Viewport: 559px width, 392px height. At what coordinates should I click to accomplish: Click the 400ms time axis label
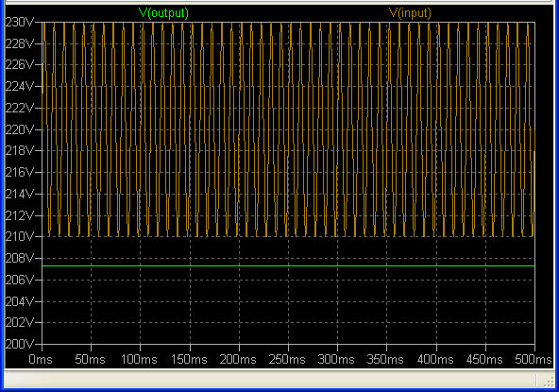435,359
